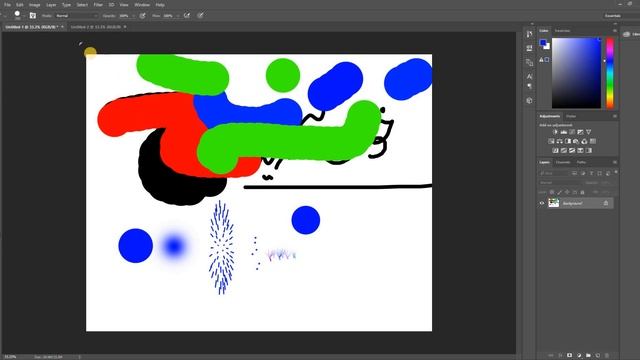Image resolution: width=640 pixels, height=360 pixels.
Task: Open the Edit menu
Action: pos(20,5)
